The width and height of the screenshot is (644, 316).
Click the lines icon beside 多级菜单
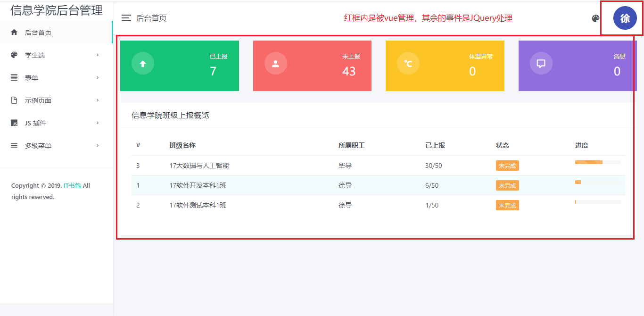tap(14, 146)
